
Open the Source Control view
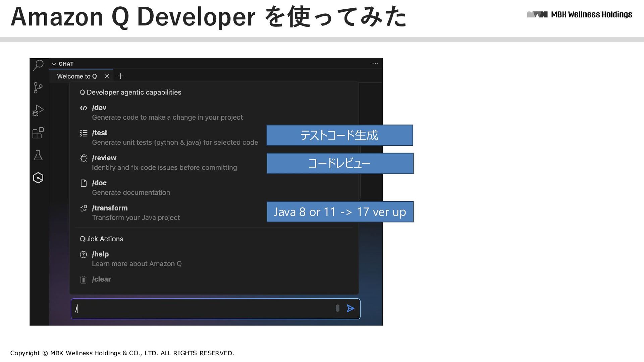(x=38, y=88)
